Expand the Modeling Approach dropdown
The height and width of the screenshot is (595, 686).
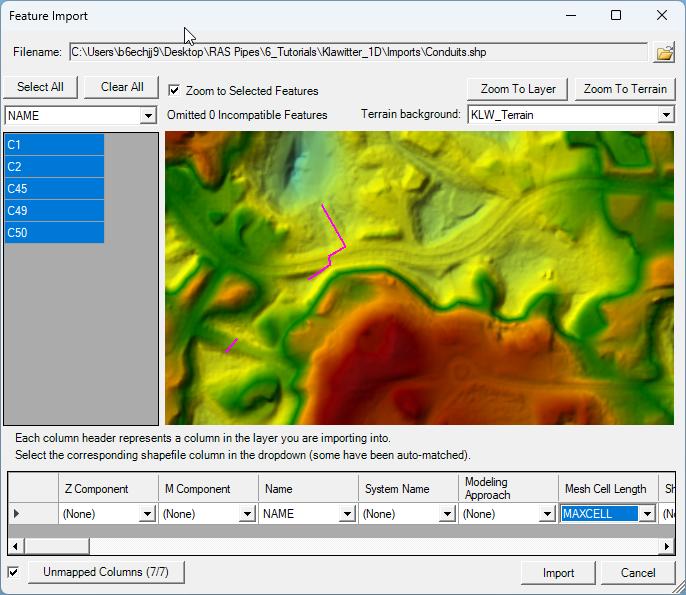point(547,514)
